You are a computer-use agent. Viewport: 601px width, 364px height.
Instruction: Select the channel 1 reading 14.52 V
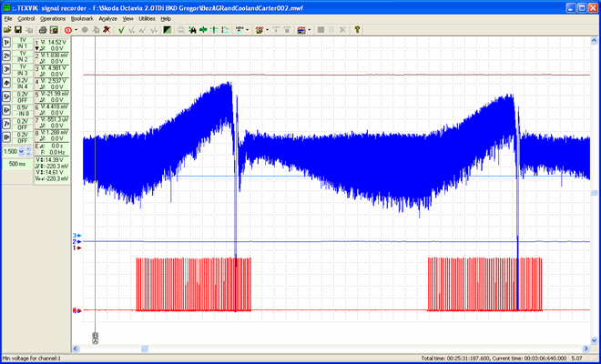tap(56, 42)
